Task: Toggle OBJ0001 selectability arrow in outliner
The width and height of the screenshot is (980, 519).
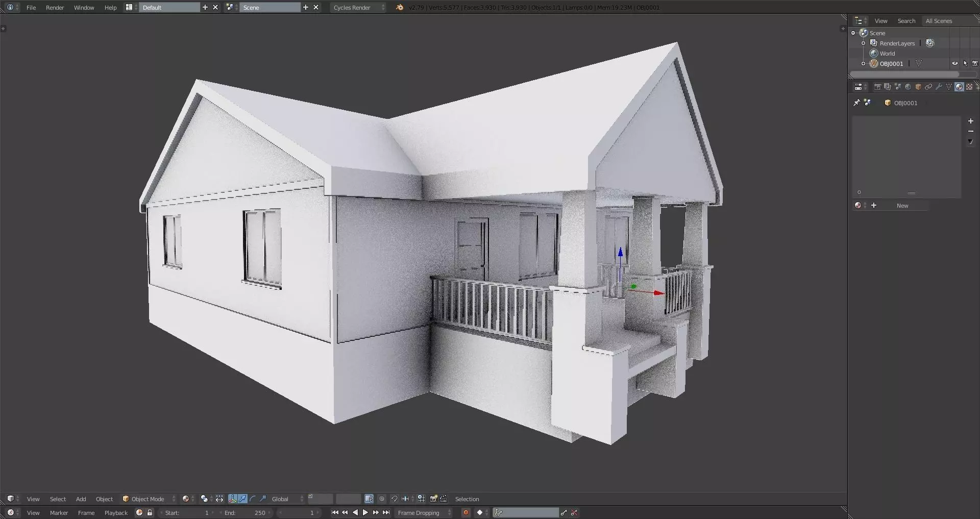Action: [965, 63]
